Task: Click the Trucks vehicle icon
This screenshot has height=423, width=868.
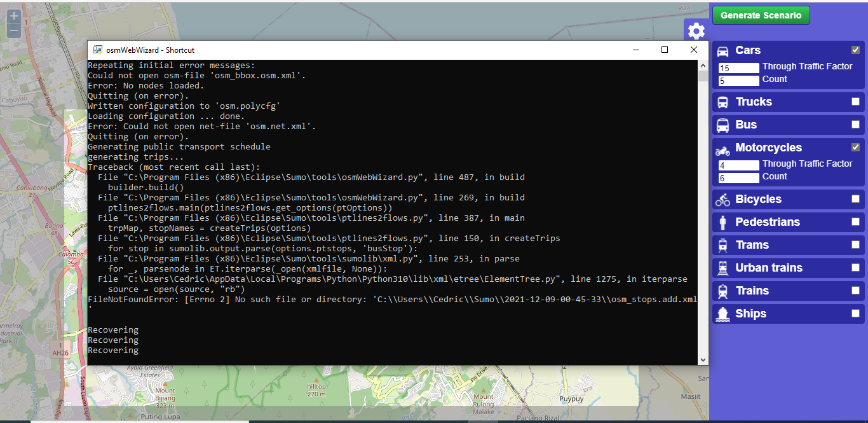Action: 722,102
